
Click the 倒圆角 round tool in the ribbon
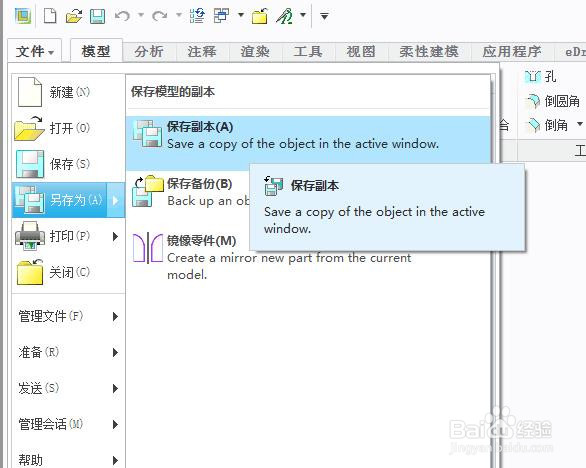[x=552, y=101]
